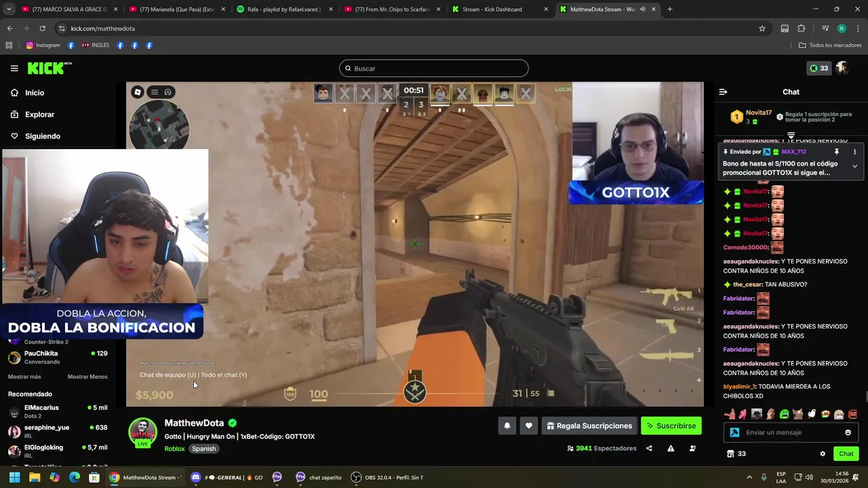
Task: Open chat settings gear icon
Action: pyautogui.click(x=823, y=454)
